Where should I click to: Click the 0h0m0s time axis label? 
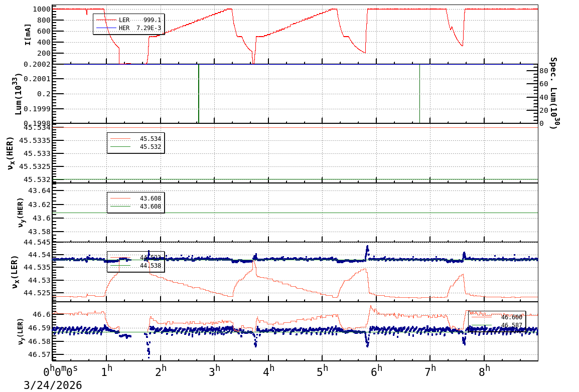click(61, 371)
